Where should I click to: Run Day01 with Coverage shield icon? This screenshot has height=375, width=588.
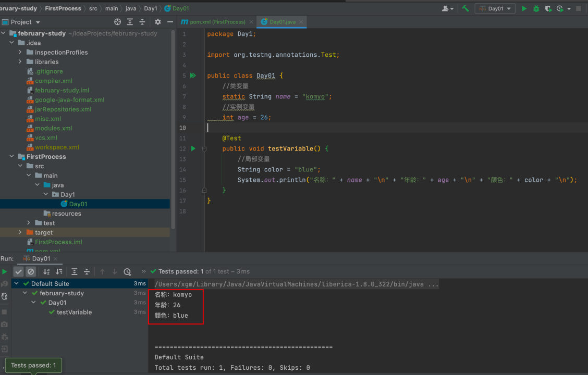pos(548,8)
